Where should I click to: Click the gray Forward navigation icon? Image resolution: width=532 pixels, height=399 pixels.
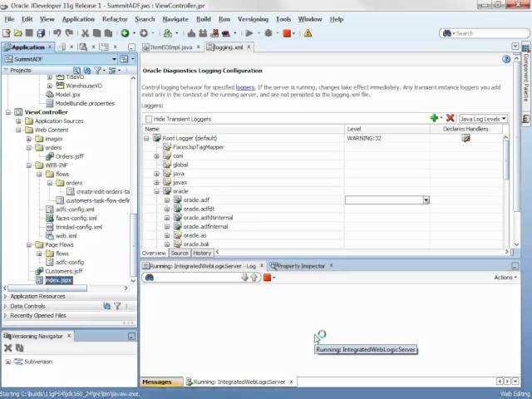click(144, 33)
